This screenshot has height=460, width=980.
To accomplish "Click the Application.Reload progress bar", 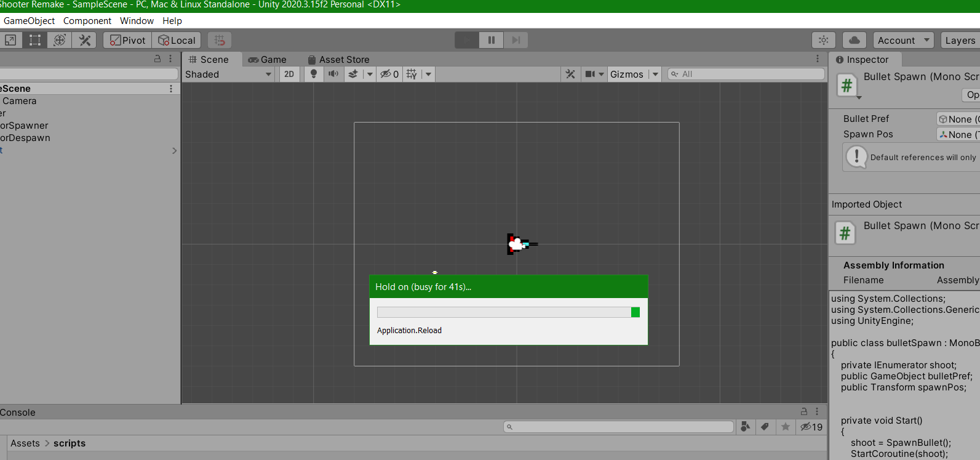I will click(508, 312).
